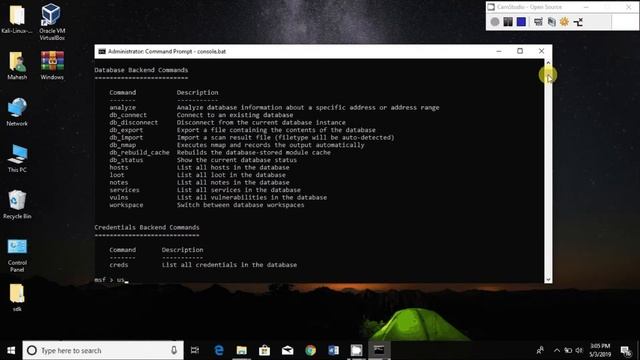Click 'Show the current database status' text
Screen dimensions: 640x360
point(237,160)
